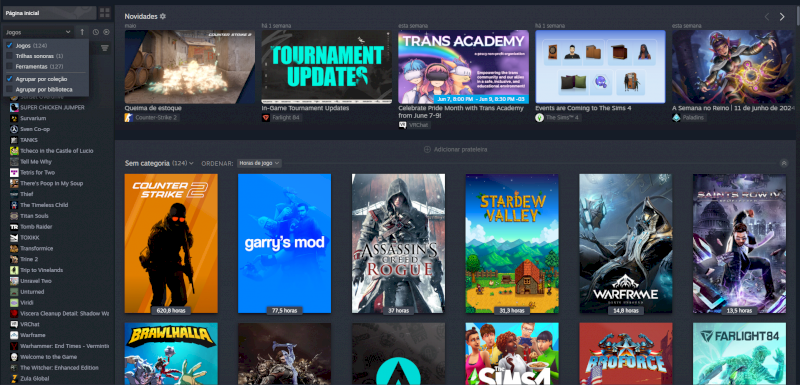Click Transformice icon in game list
This screenshot has height=385, width=800.
coord(14,248)
